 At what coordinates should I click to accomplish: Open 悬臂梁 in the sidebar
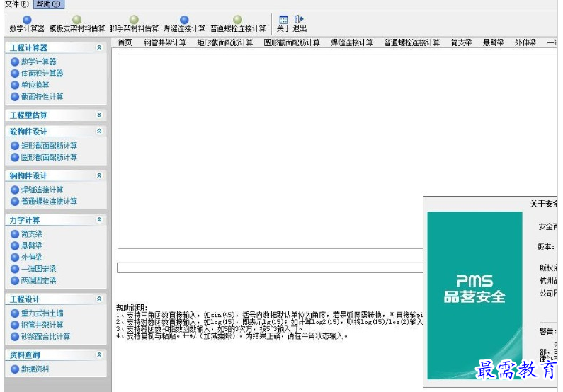click(x=27, y=246)
